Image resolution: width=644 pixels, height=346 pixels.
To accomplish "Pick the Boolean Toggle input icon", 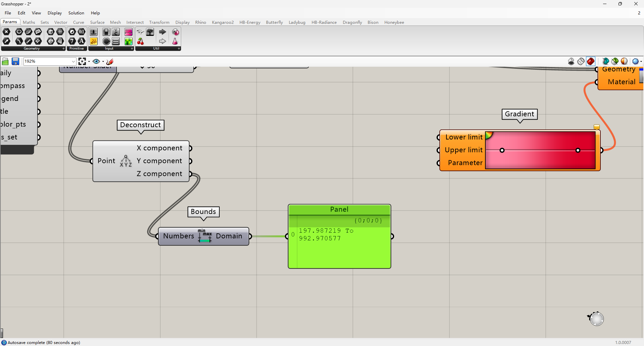I will click(106, 32).
